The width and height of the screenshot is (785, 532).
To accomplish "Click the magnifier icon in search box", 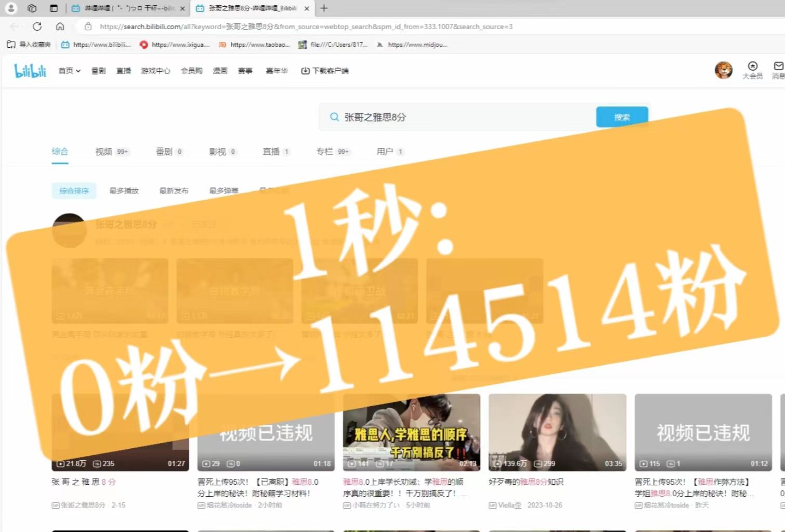I will tap(334, 117).
